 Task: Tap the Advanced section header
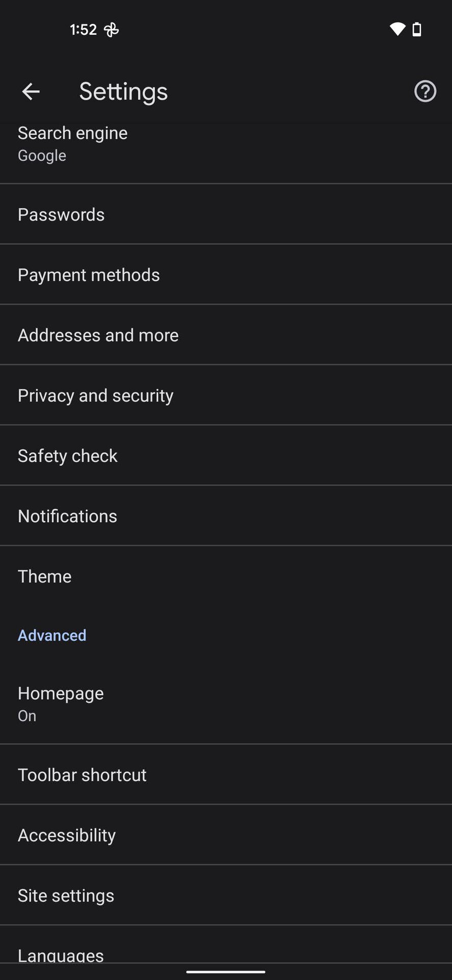[52, 635]
